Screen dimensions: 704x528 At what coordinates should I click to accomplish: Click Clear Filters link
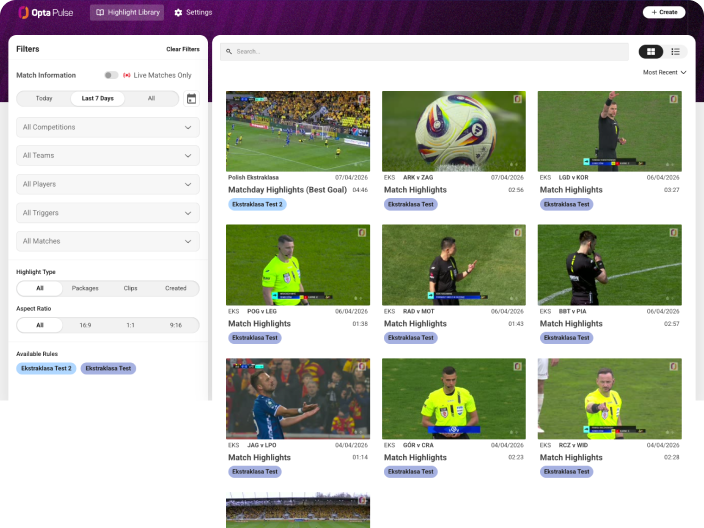(x=183, y=49)
